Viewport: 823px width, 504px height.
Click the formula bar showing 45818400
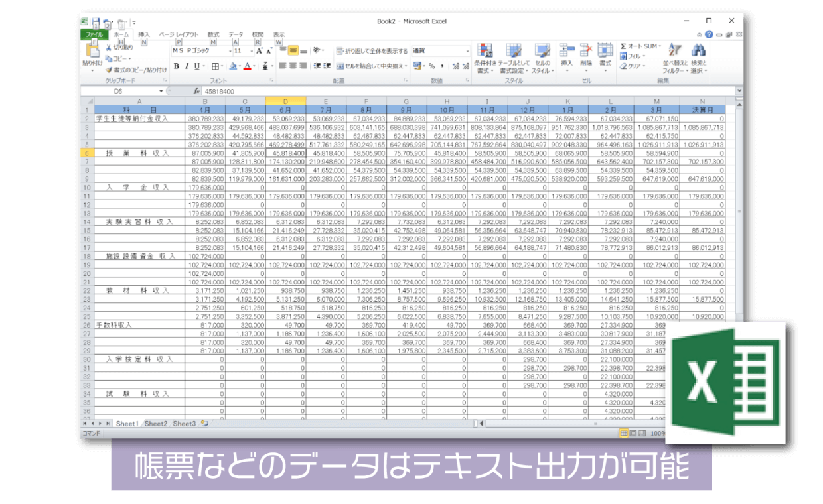tap(465, 91)
